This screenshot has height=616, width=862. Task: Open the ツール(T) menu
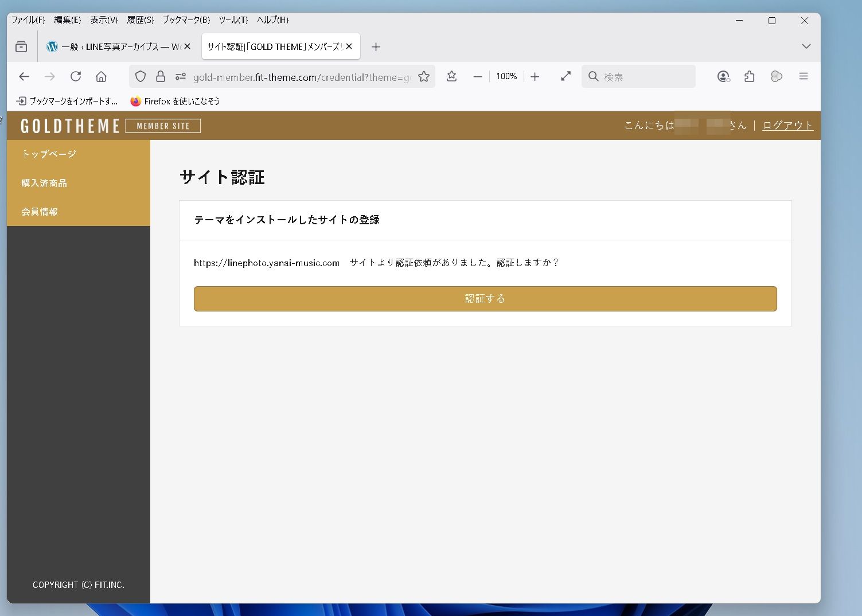233,20
